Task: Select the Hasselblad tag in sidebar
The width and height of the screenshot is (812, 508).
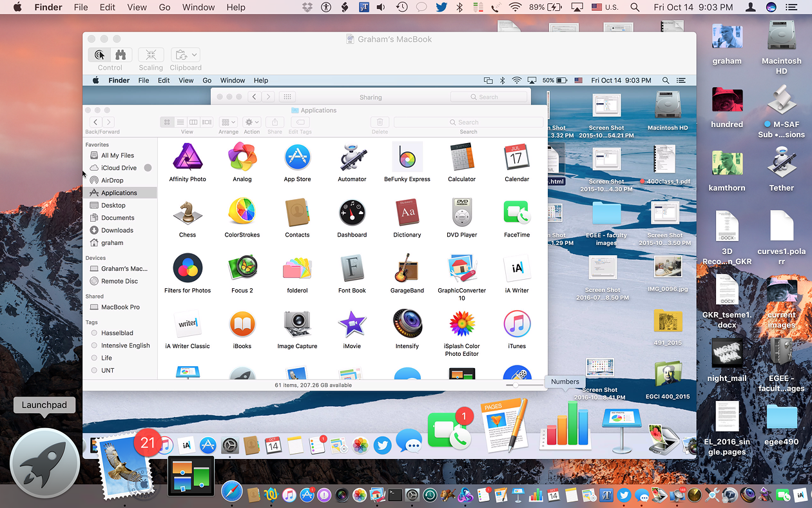Action: tap(120, 333)
